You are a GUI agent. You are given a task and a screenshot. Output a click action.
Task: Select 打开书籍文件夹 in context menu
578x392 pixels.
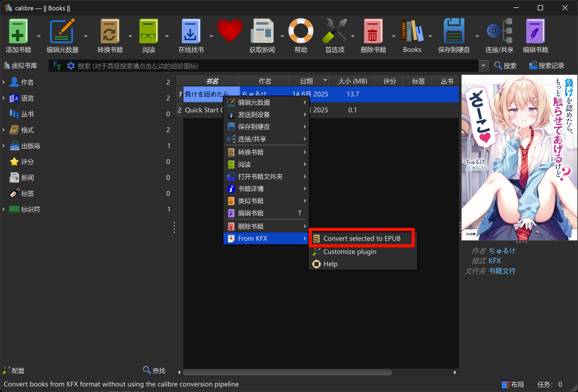[266, 176]
